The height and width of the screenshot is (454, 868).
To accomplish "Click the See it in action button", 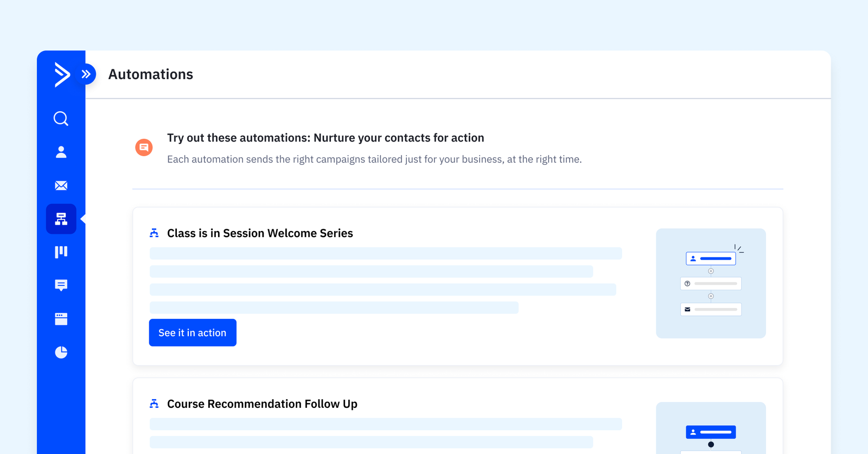I will (x=193, y=332).
